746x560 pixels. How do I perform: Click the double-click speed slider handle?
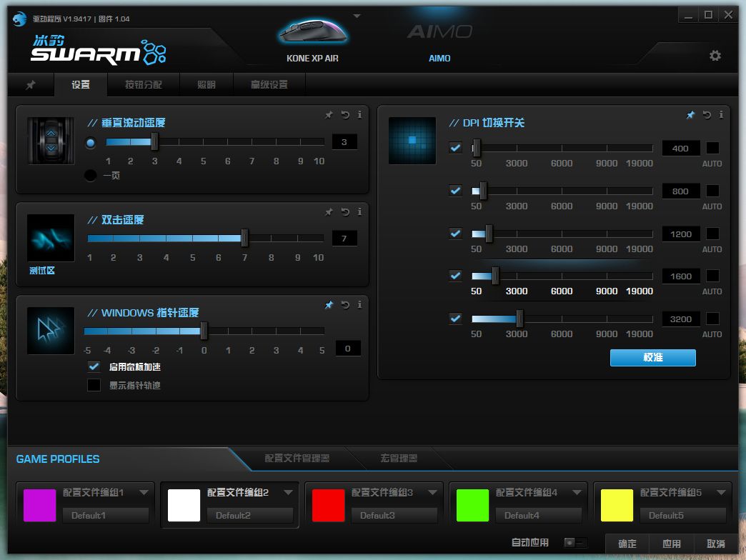[x=244, y=238]
